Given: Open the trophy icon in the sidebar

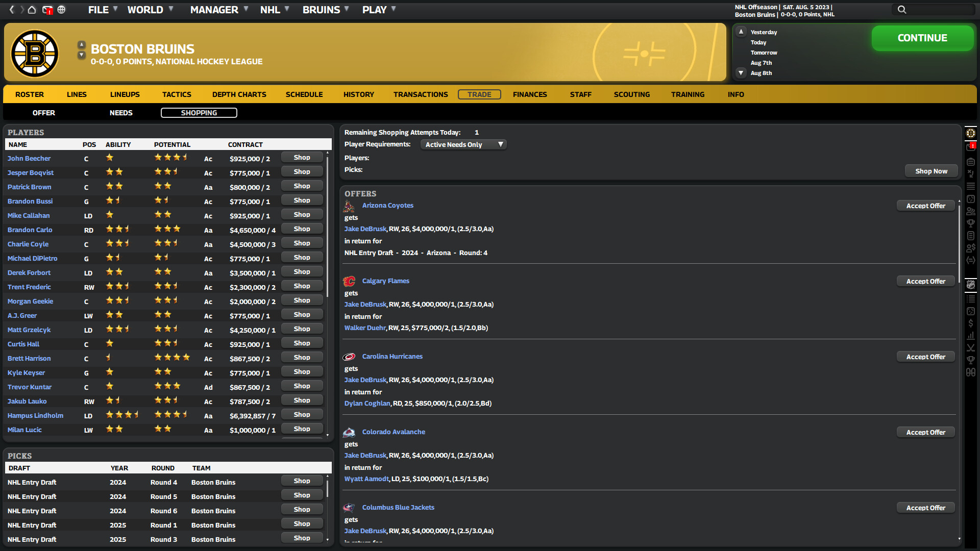Looking at the screenshot, I should 972,223.
